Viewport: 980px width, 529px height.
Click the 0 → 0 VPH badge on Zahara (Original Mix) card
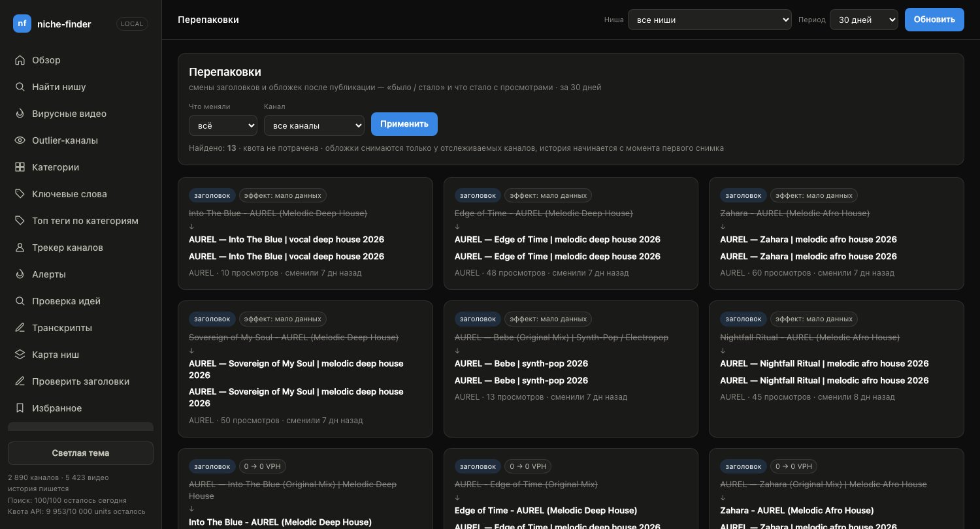click(793, 466)
